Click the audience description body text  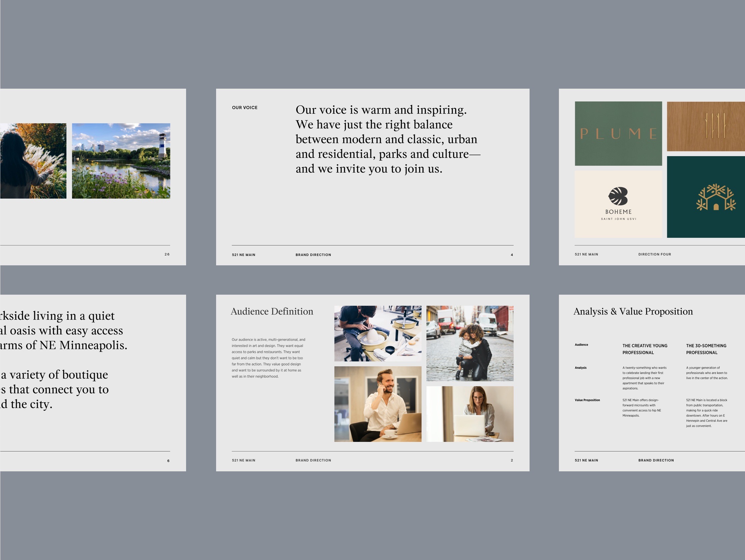(268, 358)
